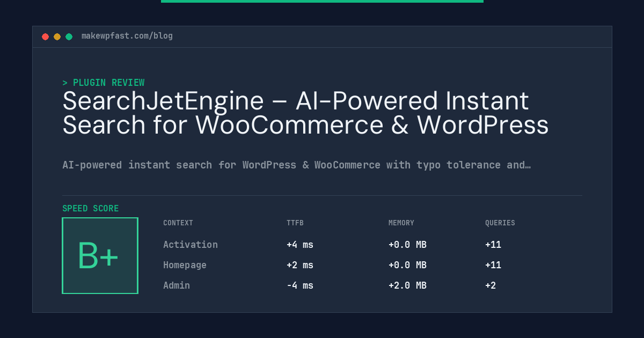Click the B+ speed score badge

tap(100, 255)
